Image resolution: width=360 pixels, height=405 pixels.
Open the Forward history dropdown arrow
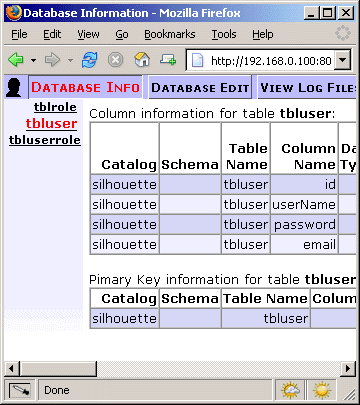[70, 61]
